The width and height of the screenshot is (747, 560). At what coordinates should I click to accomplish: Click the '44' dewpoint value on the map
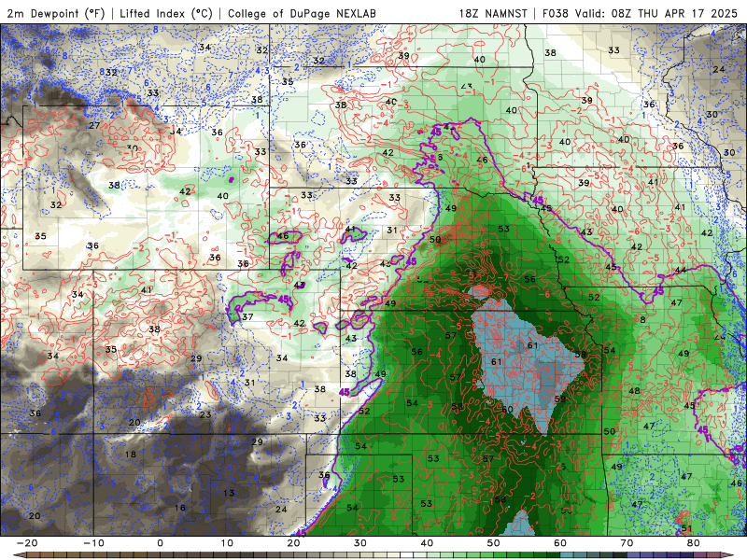click(681, 270)
